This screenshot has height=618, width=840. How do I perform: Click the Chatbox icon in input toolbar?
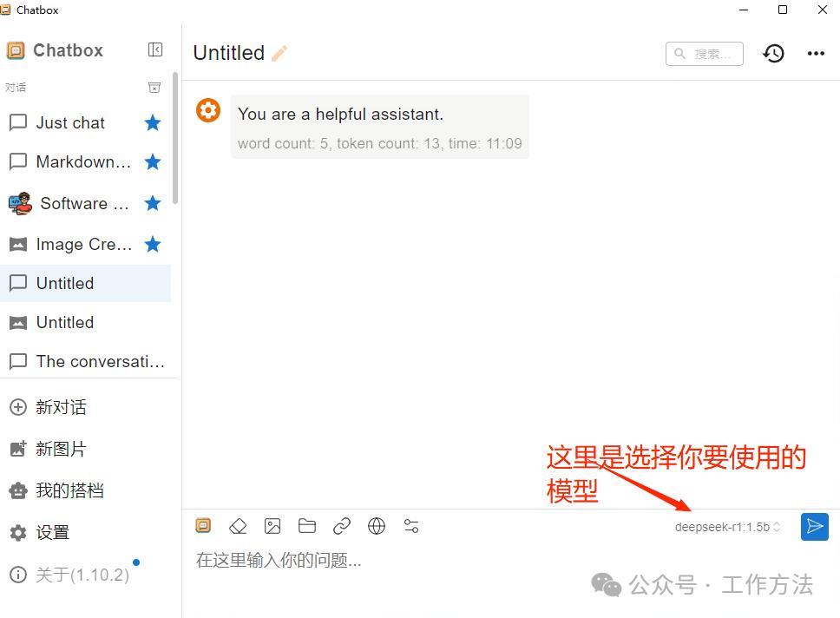[x=204, y=526]
